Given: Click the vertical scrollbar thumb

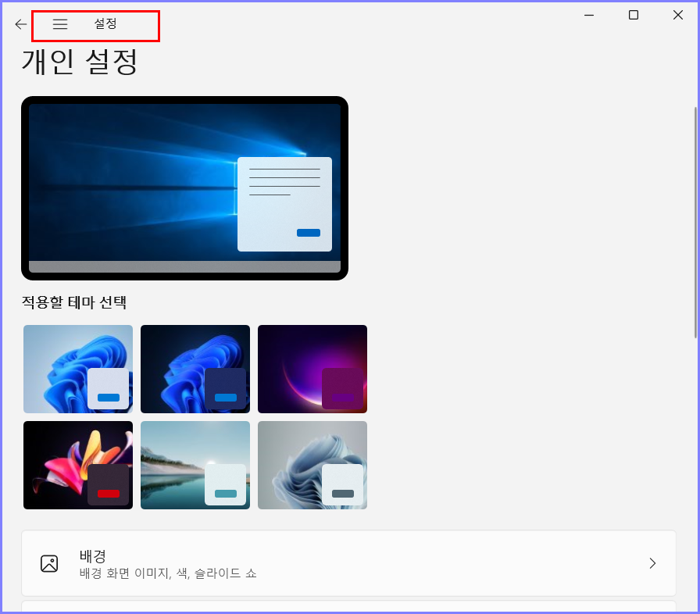Looking at the screenshot, I should click(x=695, y=222).
